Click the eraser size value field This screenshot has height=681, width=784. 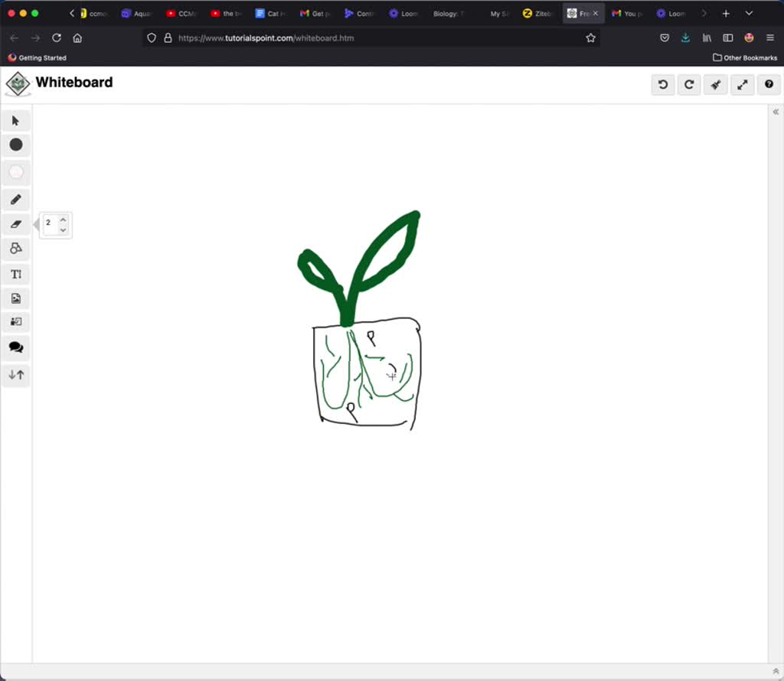pyautogui.click(x=48, y=223)
